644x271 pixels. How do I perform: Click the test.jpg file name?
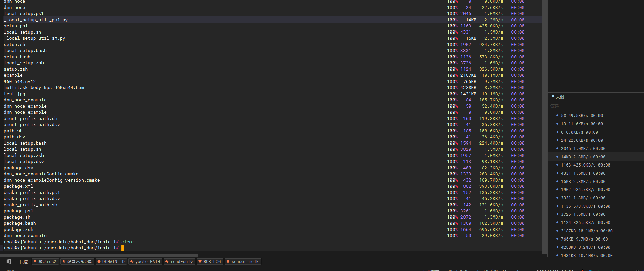(14, 94)
